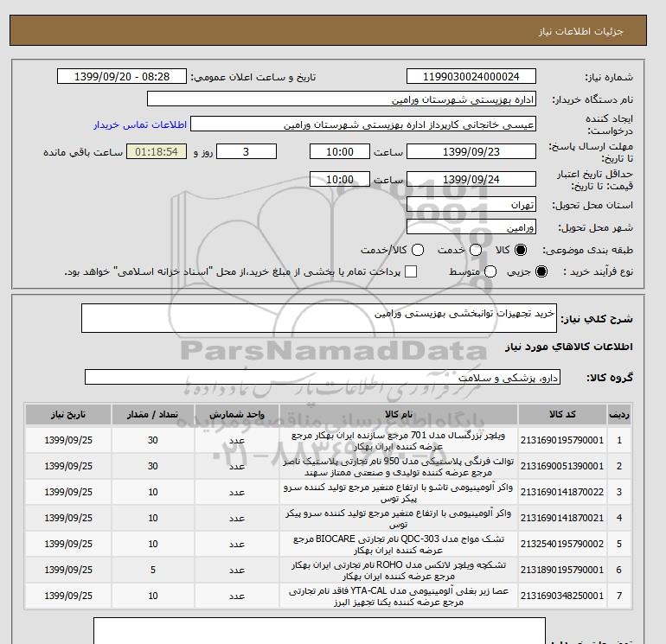Click the delivery province field تهران

click(471, 205)
